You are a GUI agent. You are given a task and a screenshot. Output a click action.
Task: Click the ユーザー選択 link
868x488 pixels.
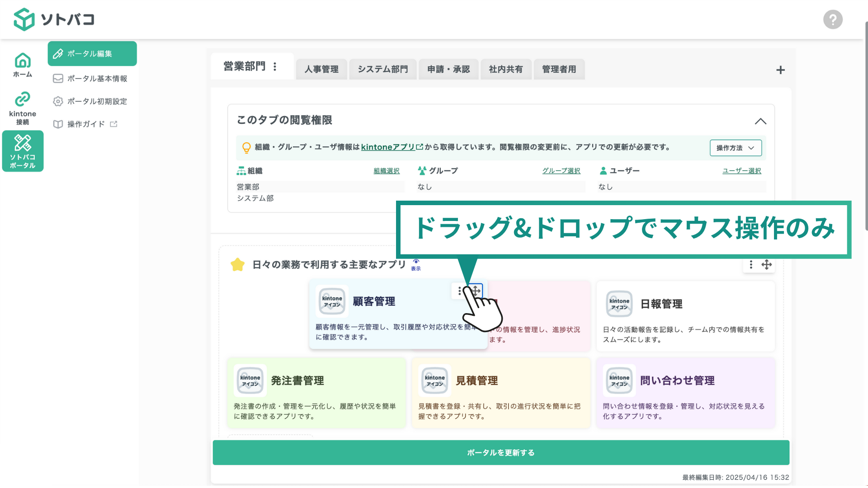pyautogui.click(x=741, y=171)
